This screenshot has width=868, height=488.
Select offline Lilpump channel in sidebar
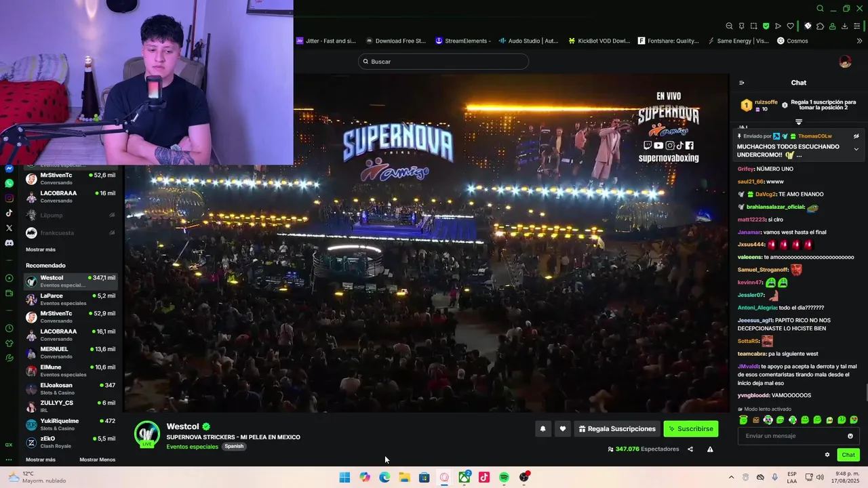(x=71, y=215)
